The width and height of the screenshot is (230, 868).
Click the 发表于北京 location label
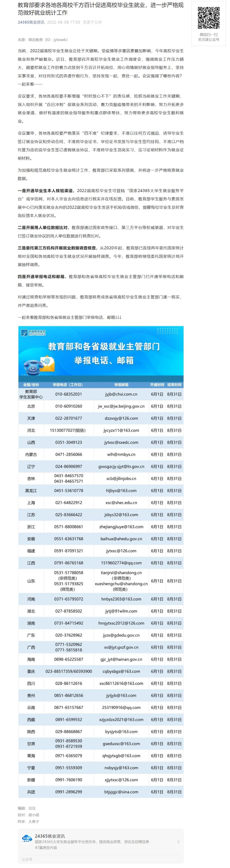92,22
